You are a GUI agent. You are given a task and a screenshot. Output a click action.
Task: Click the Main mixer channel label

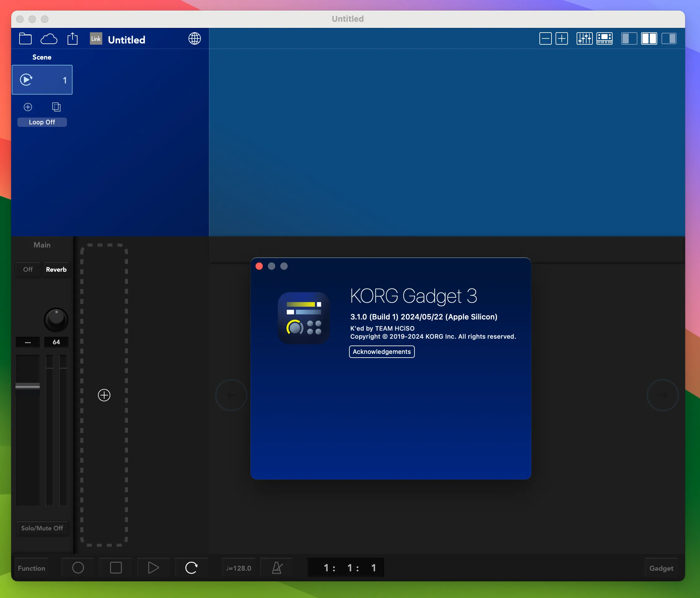42,245
